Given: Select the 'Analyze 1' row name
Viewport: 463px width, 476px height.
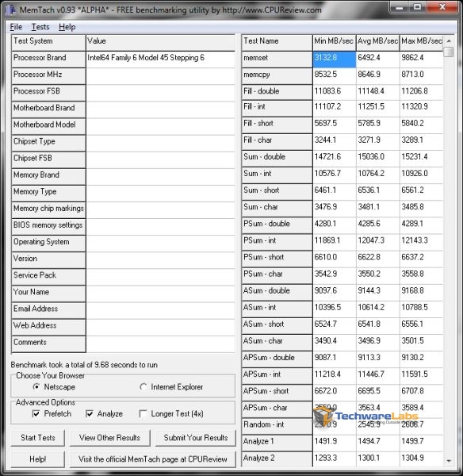Looking at the screenshot, I should click(x=277, y=443).
